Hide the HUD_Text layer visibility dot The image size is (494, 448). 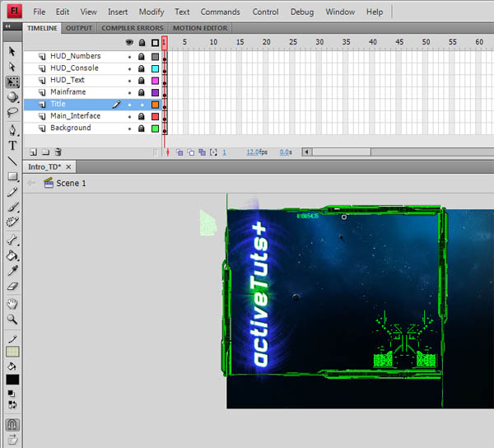pos(129,81)
